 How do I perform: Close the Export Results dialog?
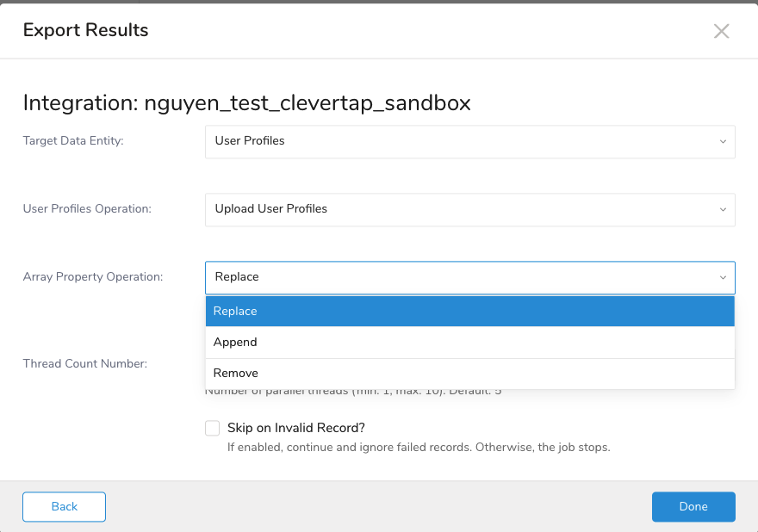click(721, 31)
